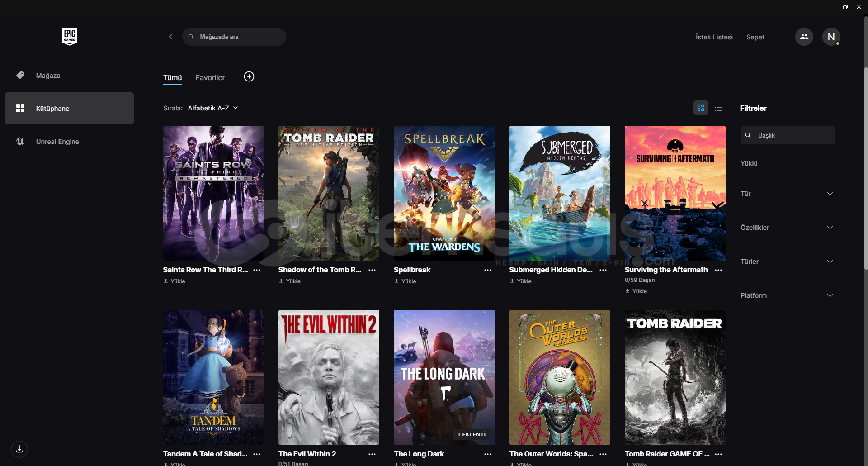Switch to Tümü tab

(x=172, y=77)
